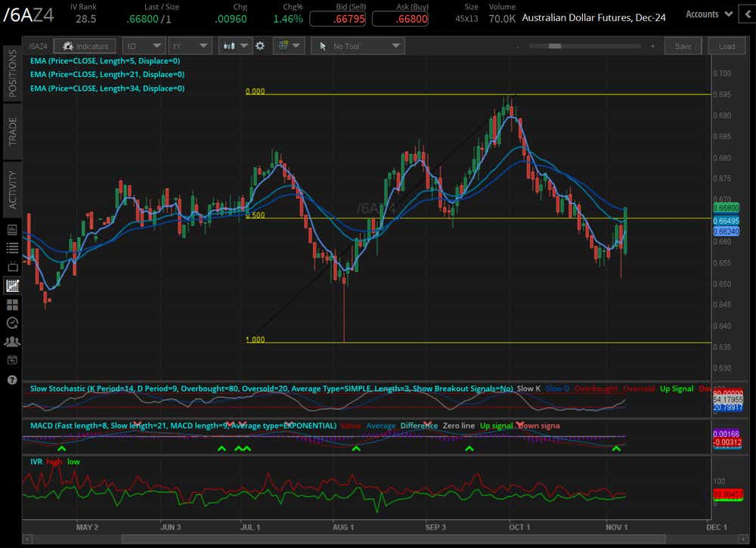Expand the 1Y time range dropdown
Viewport: 756px width, 548px height.
(190, 46)
